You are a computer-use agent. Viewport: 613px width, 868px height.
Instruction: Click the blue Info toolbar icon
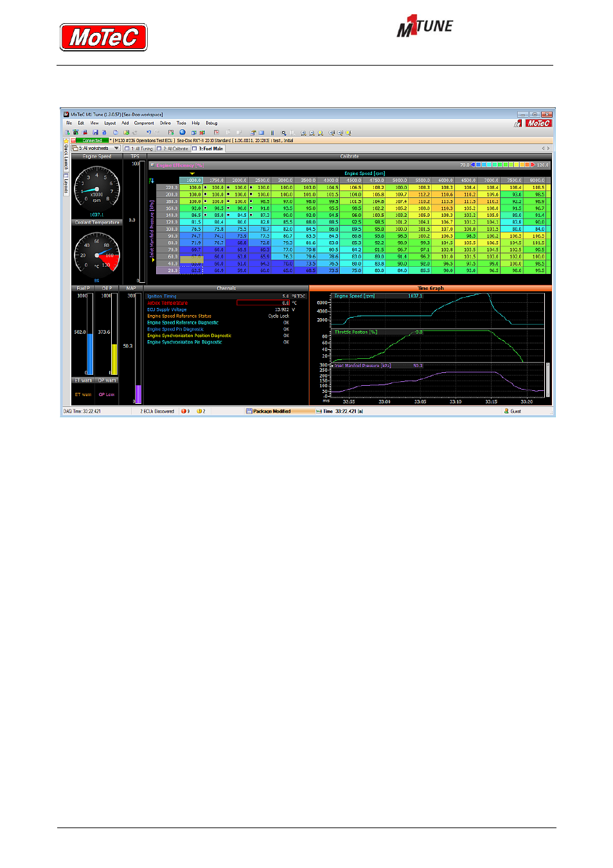(182, 132)
